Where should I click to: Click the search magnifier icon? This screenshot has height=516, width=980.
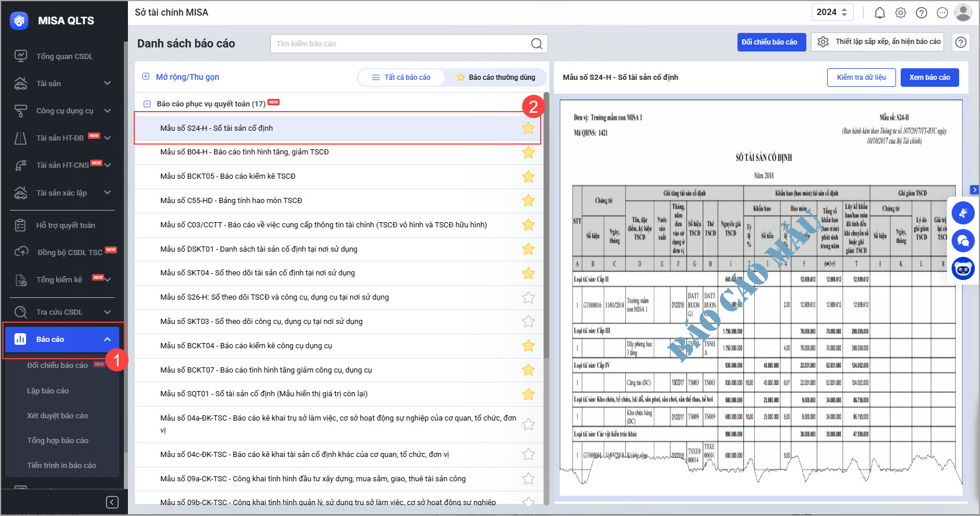(537, 43)
